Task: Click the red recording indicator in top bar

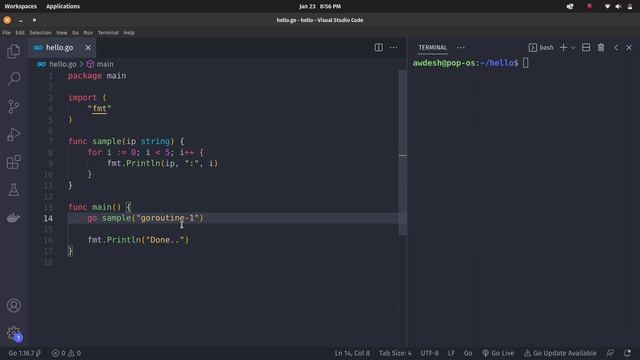Action: click(x=589, y=6)
